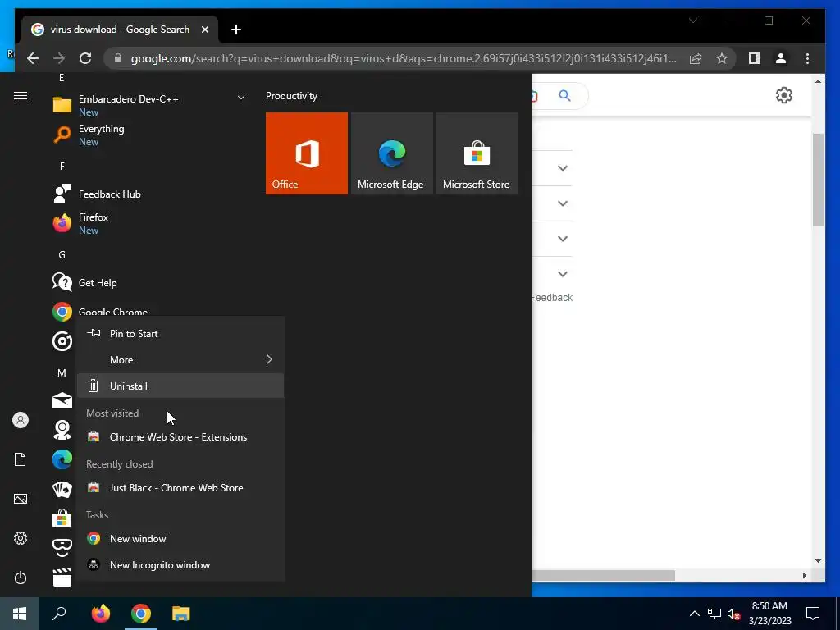Screen dimensions: 840x630
Task: Open Documents from Start sidebar
Action: pyautogui.click(x=21, y=459)
